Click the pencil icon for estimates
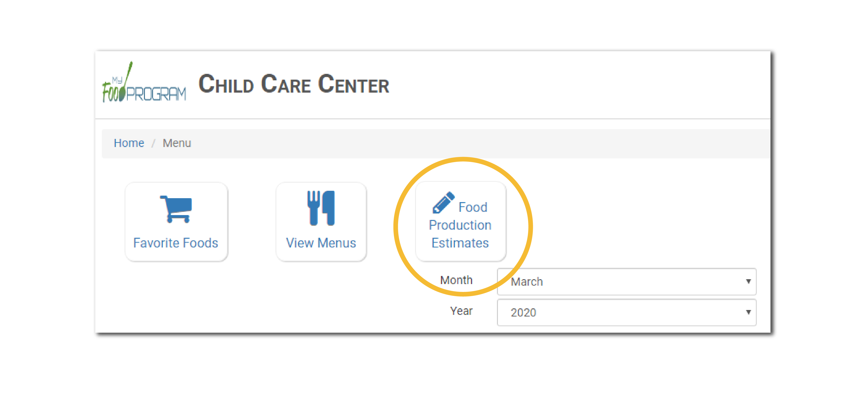Viewport: 868px width, 410px height. (443, 203)
